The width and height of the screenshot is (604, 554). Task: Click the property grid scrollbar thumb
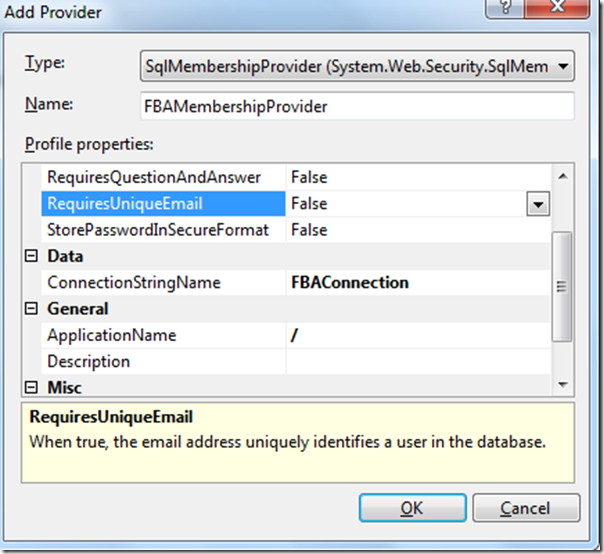[x=563, y=285]
